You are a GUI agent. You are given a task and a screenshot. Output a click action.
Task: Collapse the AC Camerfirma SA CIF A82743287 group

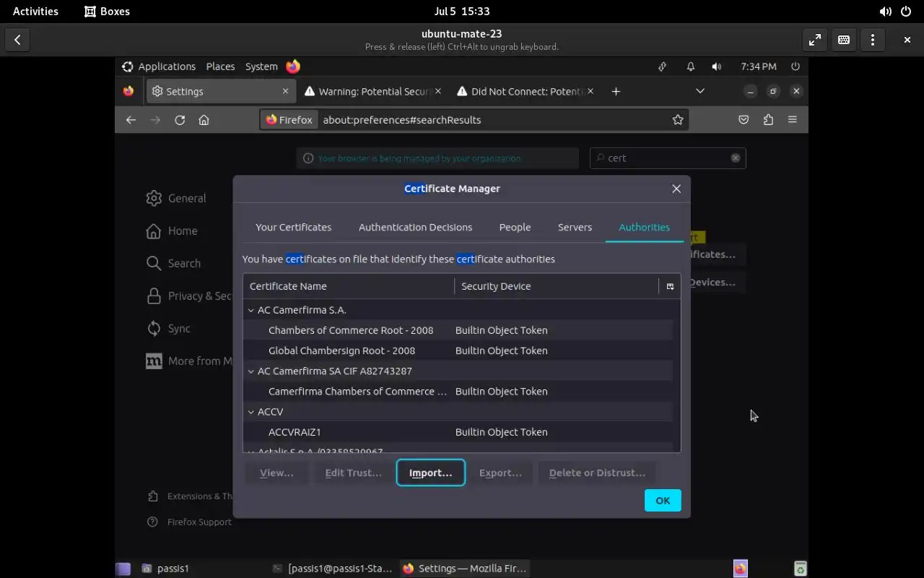click(x=251, y=371)
